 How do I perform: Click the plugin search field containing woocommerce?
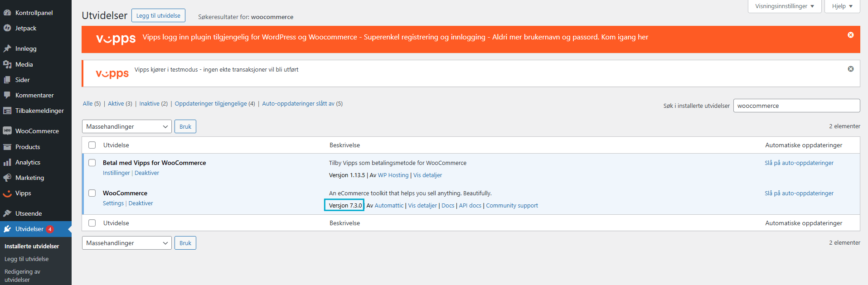coord(796,106)
